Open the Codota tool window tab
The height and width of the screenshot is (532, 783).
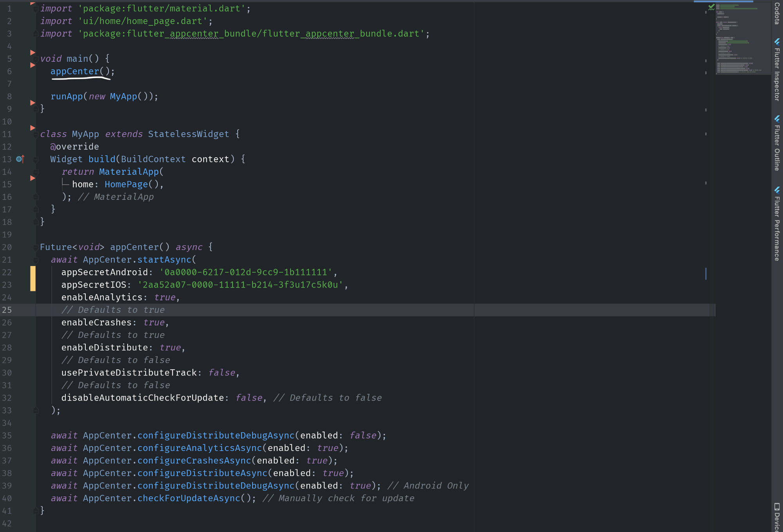coord(777,14)
